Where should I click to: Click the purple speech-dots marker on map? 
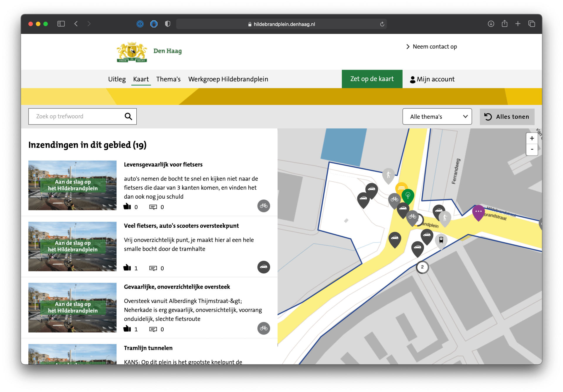coord(478,212)
